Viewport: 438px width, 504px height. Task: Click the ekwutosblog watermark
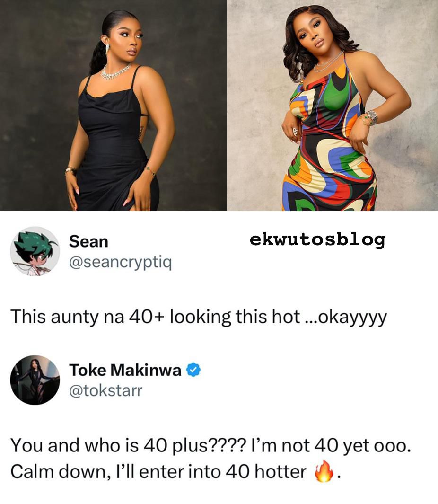[317, 239]
